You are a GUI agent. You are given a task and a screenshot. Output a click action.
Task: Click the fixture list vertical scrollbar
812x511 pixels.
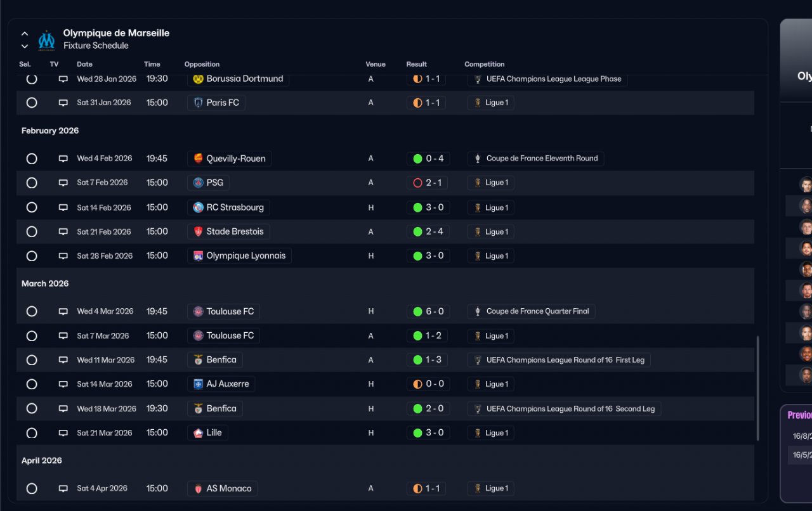pyautogui.click(x=757, y=388)
